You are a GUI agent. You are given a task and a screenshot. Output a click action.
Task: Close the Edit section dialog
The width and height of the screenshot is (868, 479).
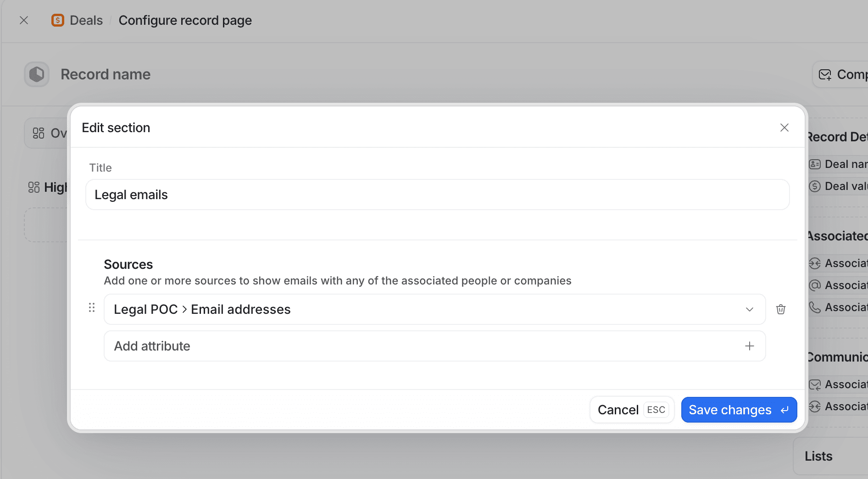point(784,128)
